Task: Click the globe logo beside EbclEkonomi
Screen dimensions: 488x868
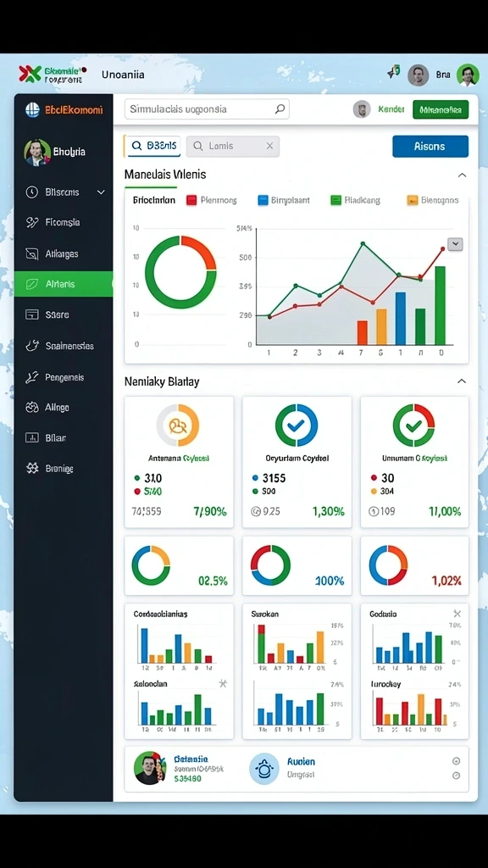Action: (x=33, y=109)
